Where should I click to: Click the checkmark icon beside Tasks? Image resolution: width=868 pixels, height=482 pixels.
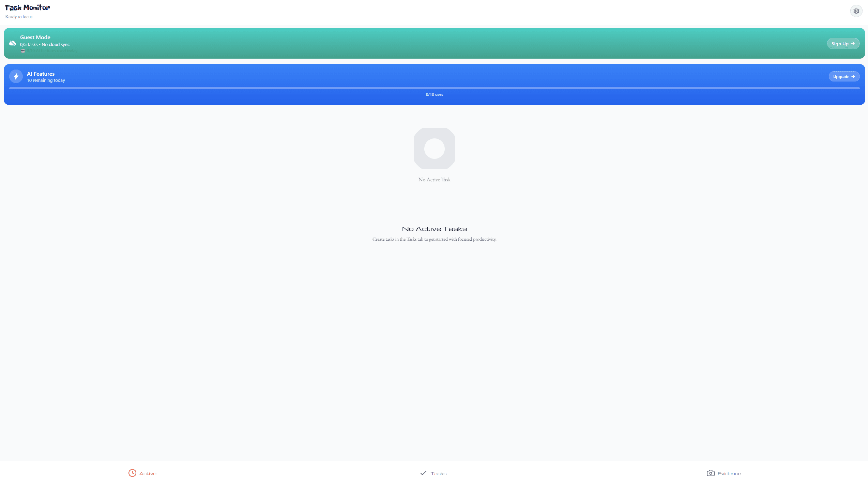pos(423,473)
